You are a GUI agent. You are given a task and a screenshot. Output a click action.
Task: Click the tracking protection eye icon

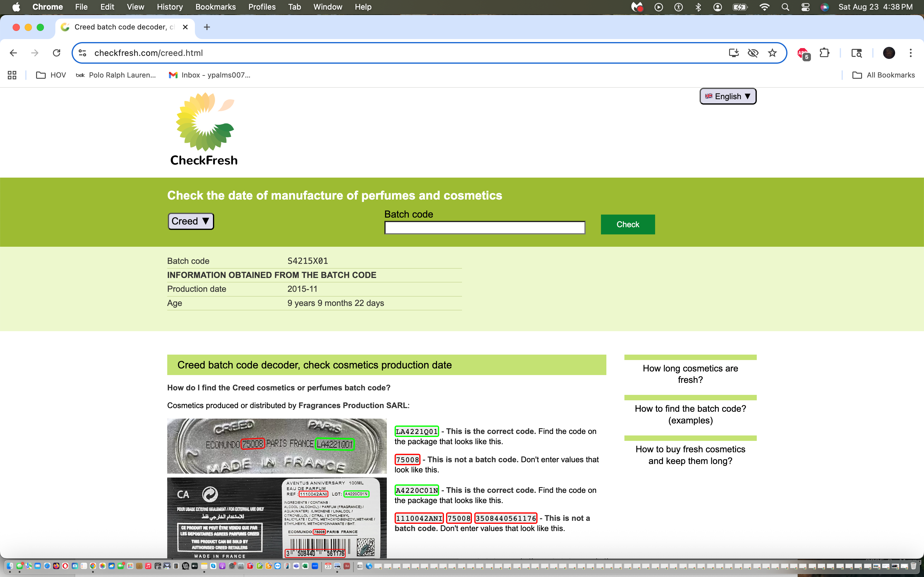(753, 53)
